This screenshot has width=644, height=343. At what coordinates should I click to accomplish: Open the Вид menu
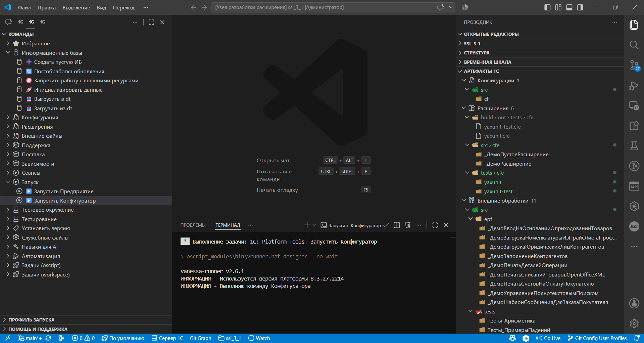click(x=101, y=7)
